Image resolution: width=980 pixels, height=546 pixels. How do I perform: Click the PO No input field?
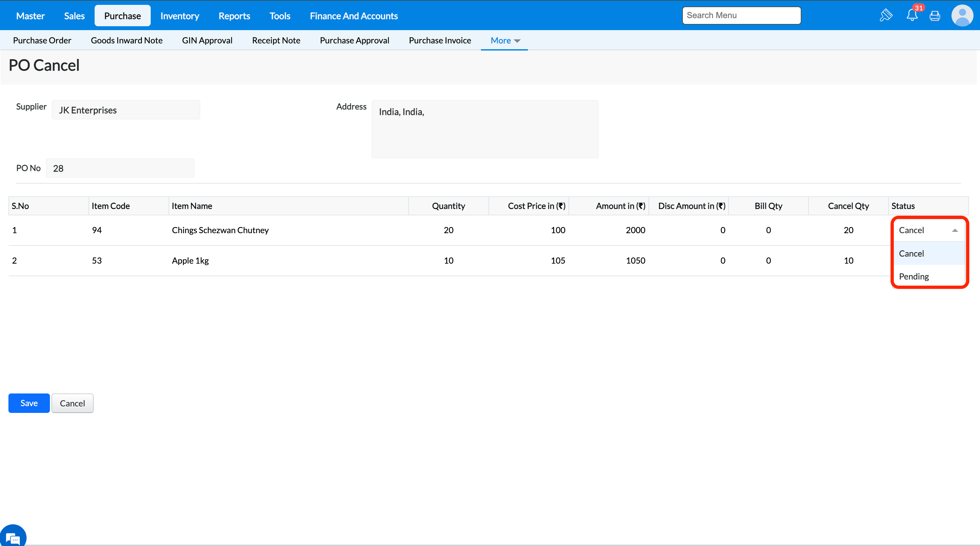click(120, 168)
